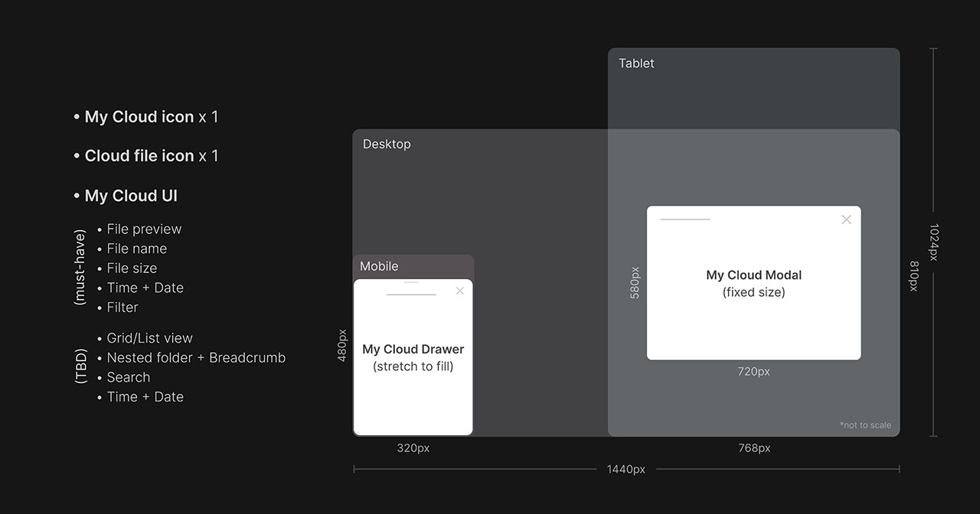980x514 pixels.
Task: Select the 'My Cloud icon x 1' bullet
Action: [146, 117]
